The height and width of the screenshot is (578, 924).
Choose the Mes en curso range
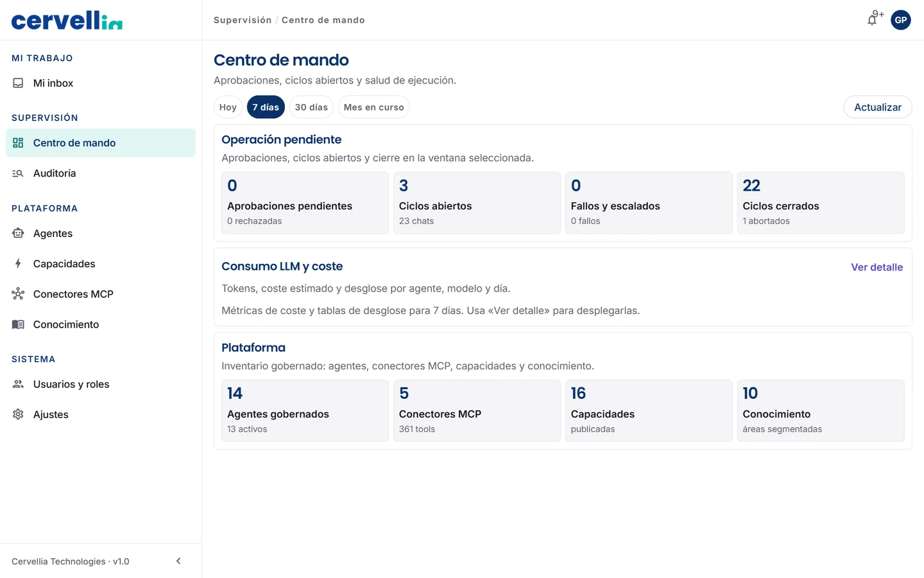(x=373, y=107)
